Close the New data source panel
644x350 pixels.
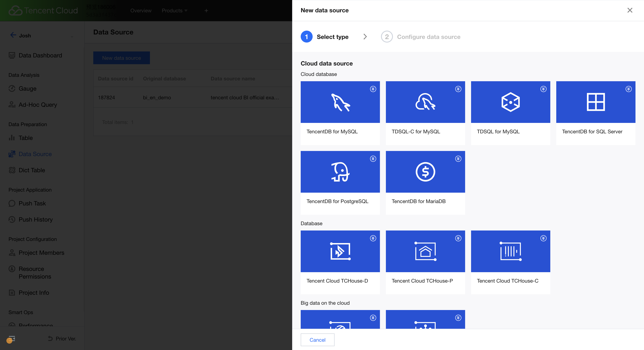coord(630,10)
